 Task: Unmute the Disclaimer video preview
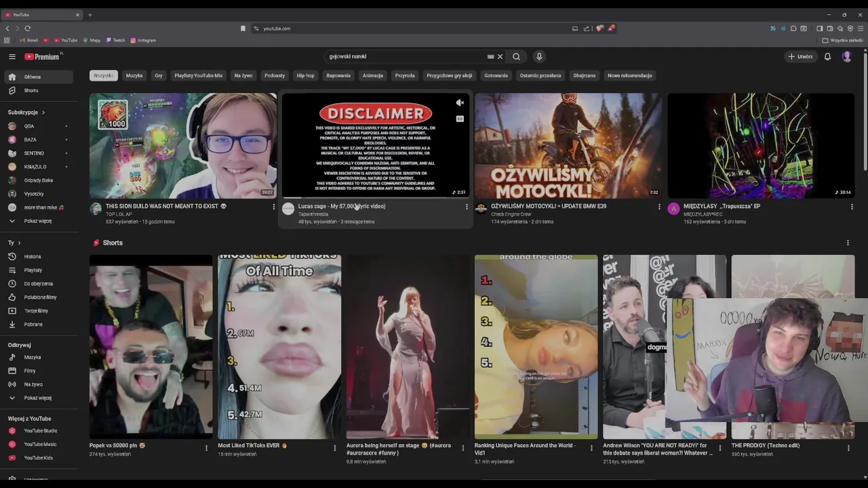click(460, 103)
